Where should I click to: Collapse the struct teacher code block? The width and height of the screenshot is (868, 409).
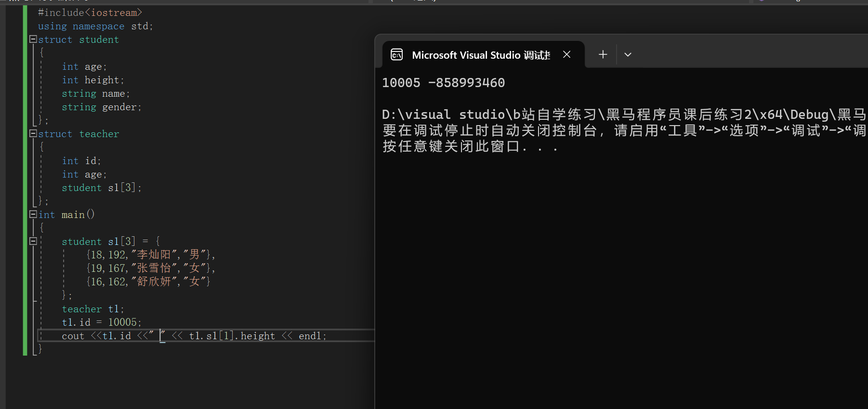coord(33,133)
